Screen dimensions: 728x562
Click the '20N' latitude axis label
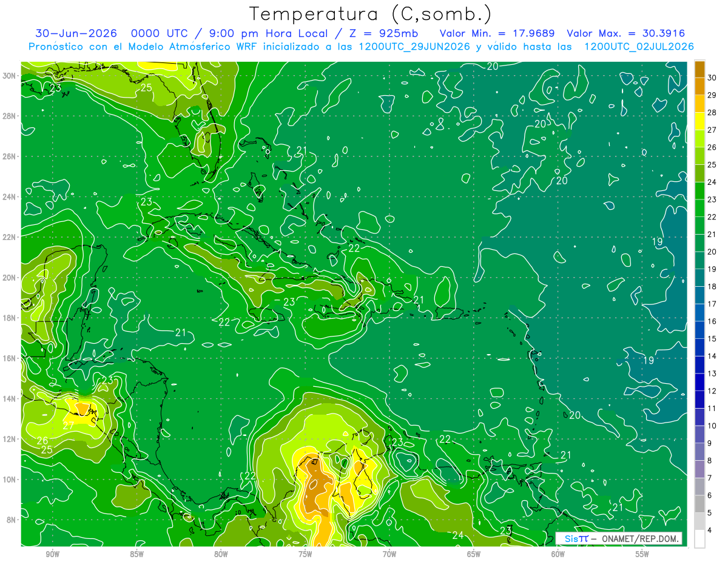point(10,278)
